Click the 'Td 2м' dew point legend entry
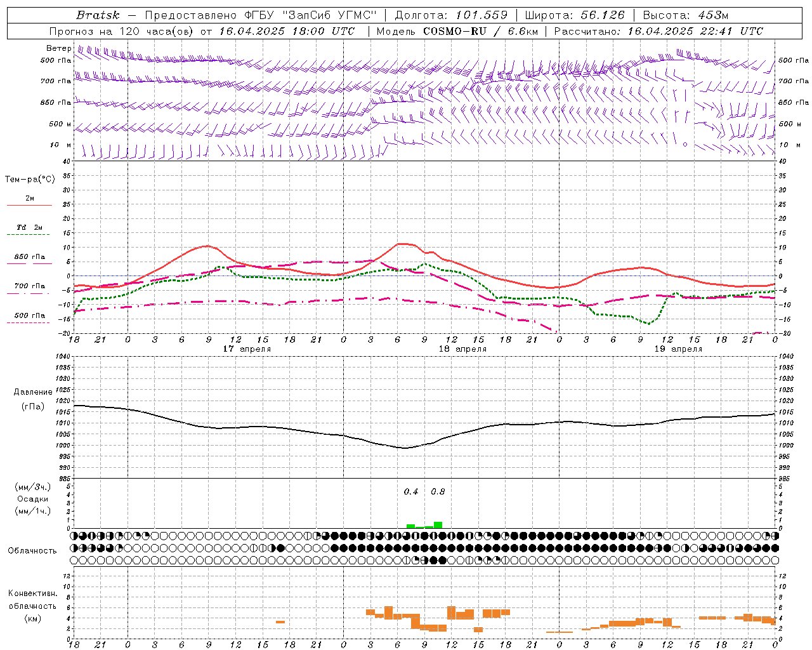Image resolution: width=812 pixels, height=650 pixels. click(x=30, y=227)
